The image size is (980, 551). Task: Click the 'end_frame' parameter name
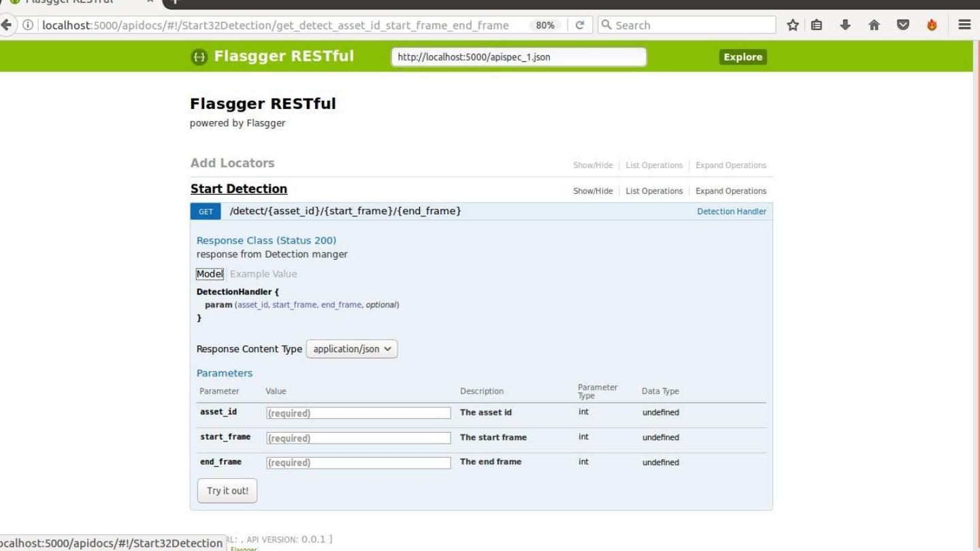pos(220,462)
